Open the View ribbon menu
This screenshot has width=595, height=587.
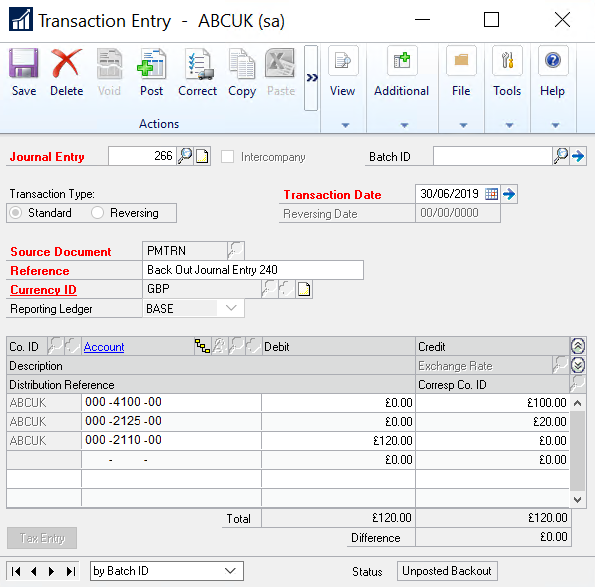(x=343, y=60)
